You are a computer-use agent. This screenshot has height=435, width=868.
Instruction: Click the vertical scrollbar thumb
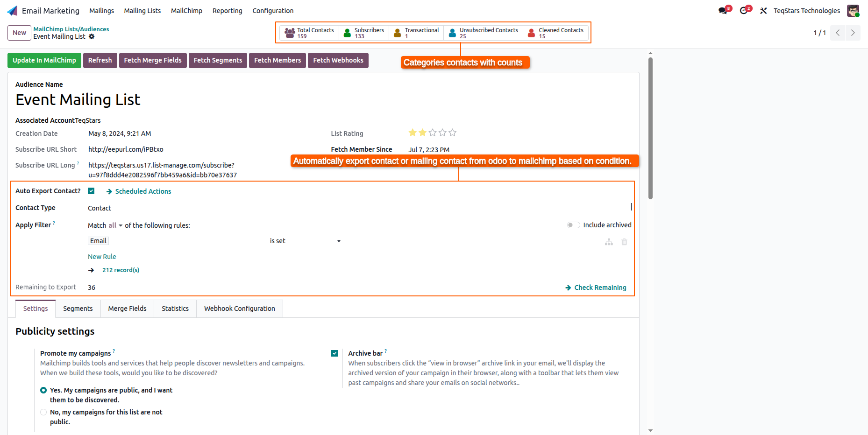coord(650,128)
